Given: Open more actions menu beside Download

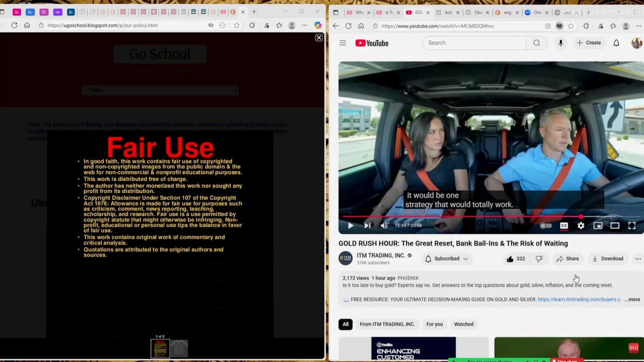Looking at the screenshot, I should (x=638, y=258).
